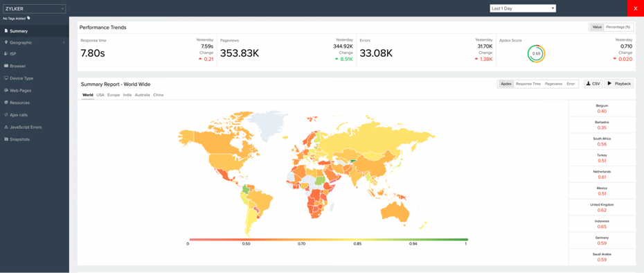This screenshot has height=273, width=644.
Task: Click the Response time red change arrow
Action: [x=200, y=59]
